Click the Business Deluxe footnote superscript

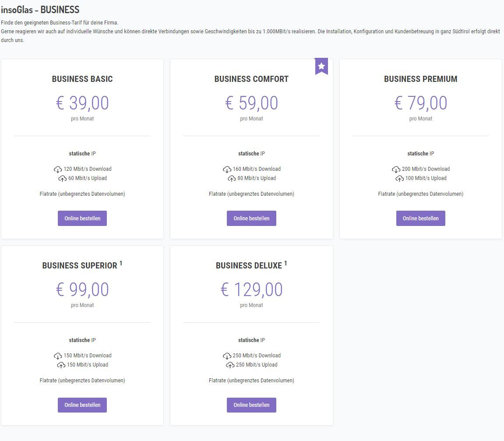click(285, 263)
